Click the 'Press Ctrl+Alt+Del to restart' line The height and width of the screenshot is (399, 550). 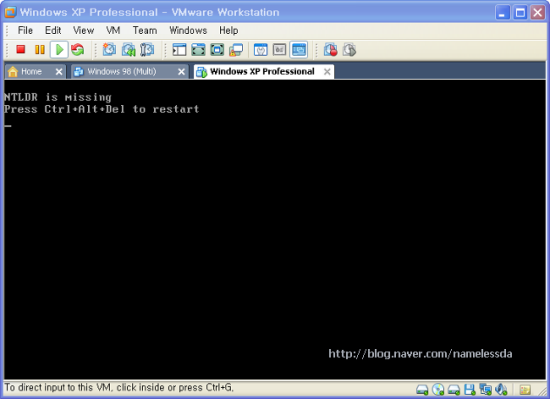coord(102,109)
